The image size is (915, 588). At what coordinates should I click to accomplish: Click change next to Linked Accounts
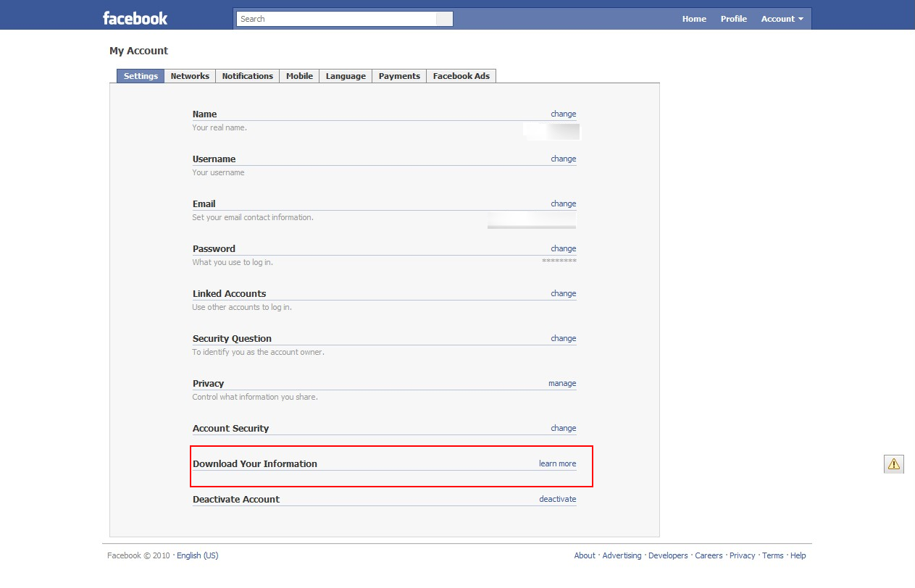click(563, 293)
